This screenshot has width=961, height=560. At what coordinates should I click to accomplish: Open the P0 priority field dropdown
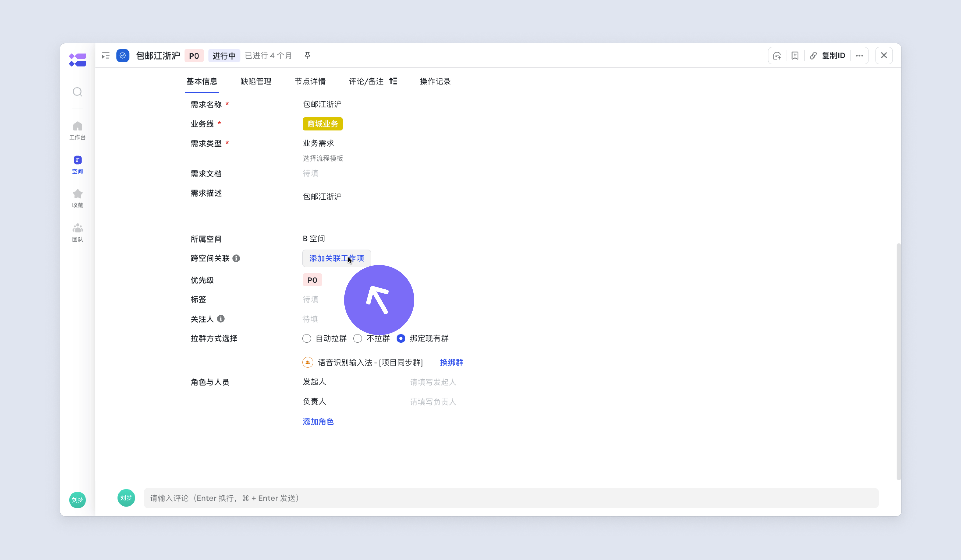(312, 280)
